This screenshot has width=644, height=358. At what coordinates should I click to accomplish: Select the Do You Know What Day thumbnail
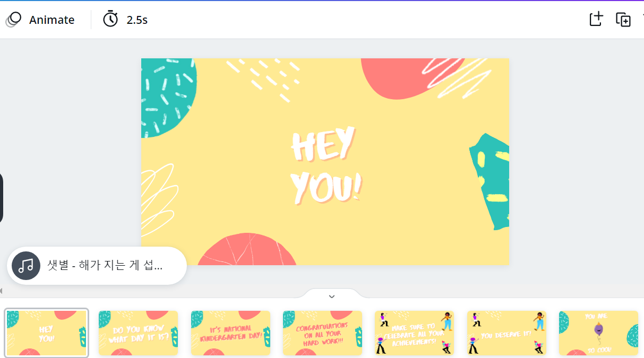tap(138, 333)
